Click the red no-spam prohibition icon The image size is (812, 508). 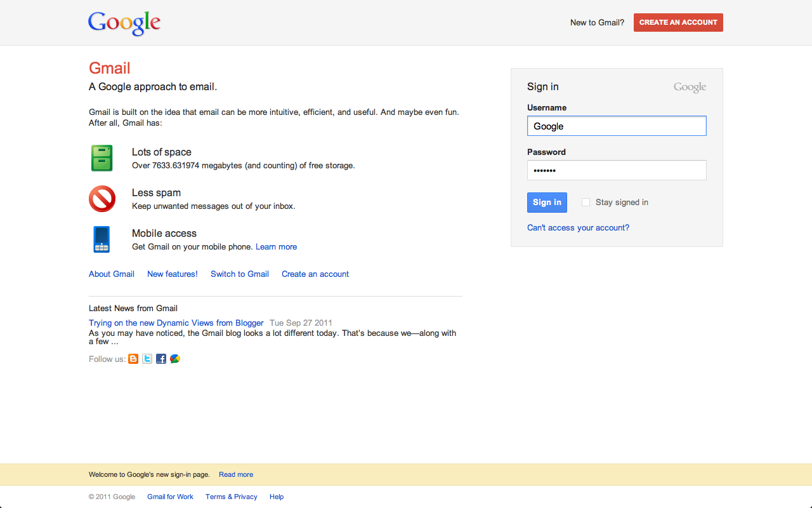pos(102,199)
